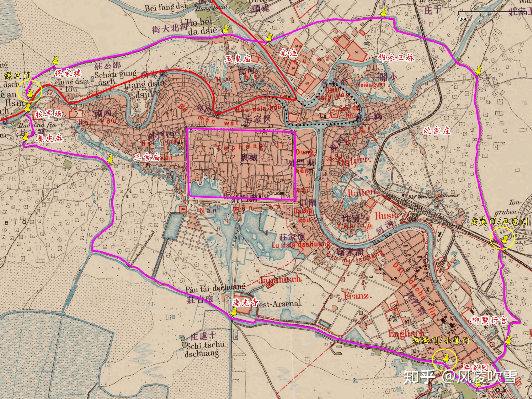Click the 玉皇庙 place label
532x399 pixels.
(238, 58)
